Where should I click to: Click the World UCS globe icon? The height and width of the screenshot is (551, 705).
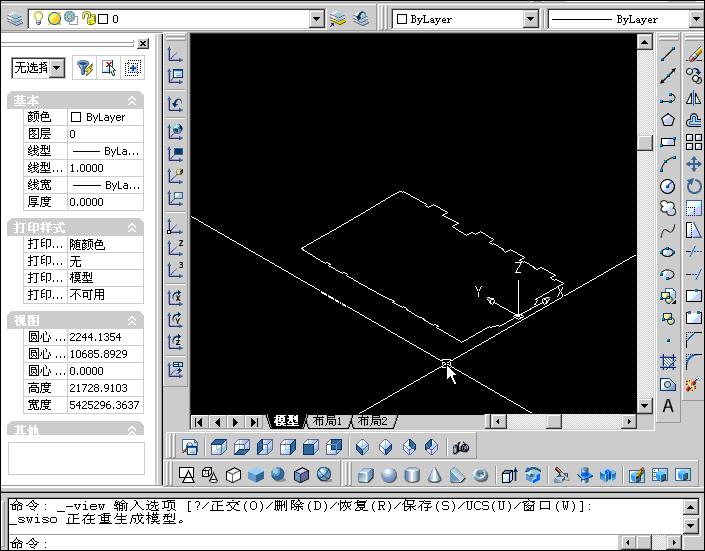click(175, 131)
